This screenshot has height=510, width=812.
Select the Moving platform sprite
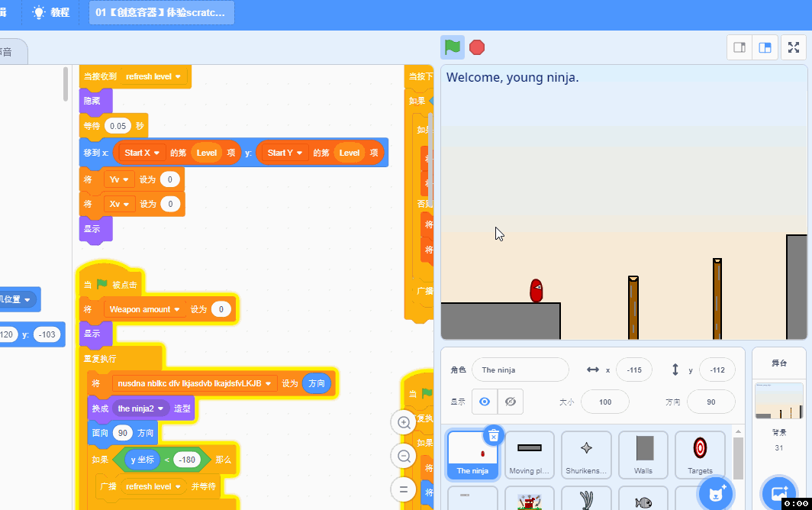pyautogui.click(x=530, y=454)
